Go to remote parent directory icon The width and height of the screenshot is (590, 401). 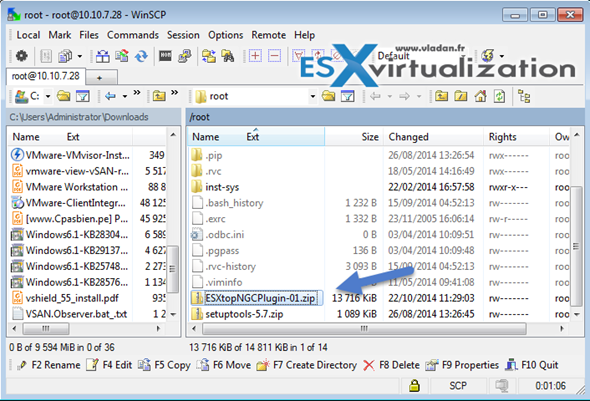pos(441,96)
